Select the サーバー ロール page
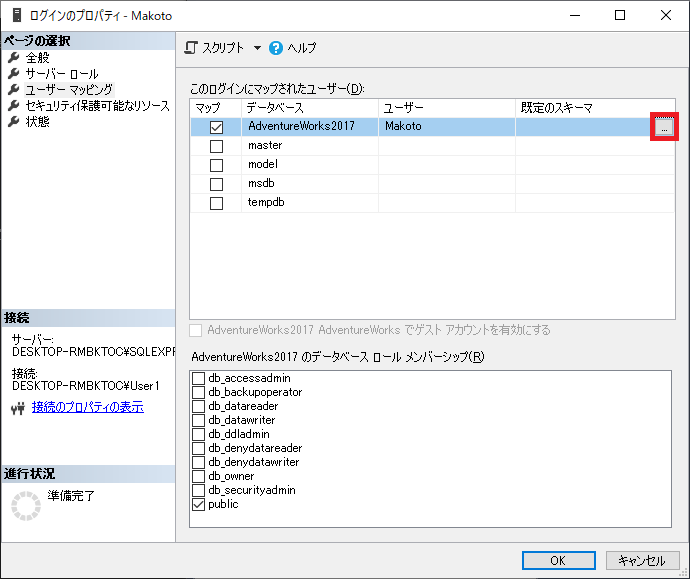This screenshot has height=579, width=690. [62, 73]
